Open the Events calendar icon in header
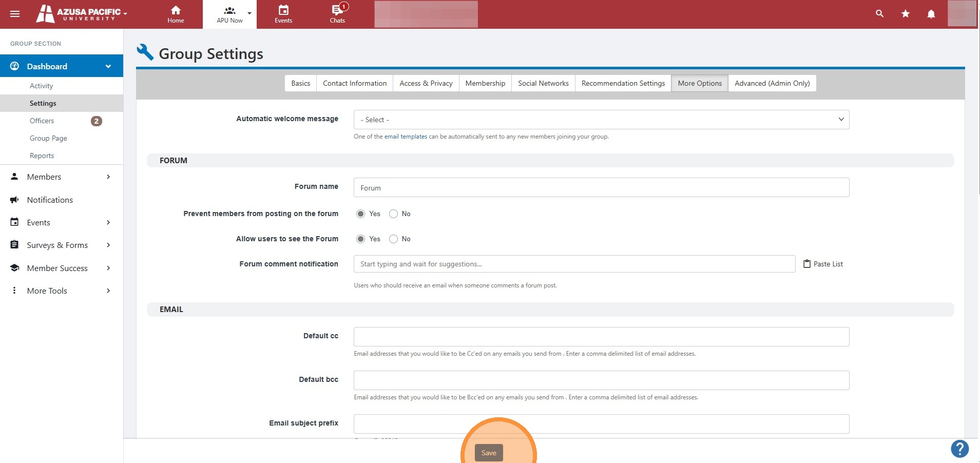 [x=283, y=10]
